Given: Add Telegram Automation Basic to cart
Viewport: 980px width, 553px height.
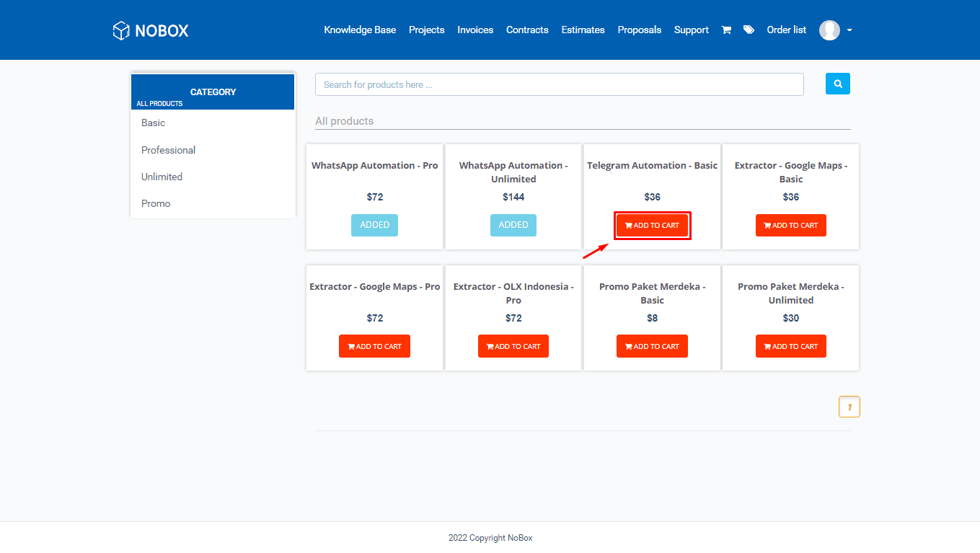Looking at the screenshot, I should 652,225.
